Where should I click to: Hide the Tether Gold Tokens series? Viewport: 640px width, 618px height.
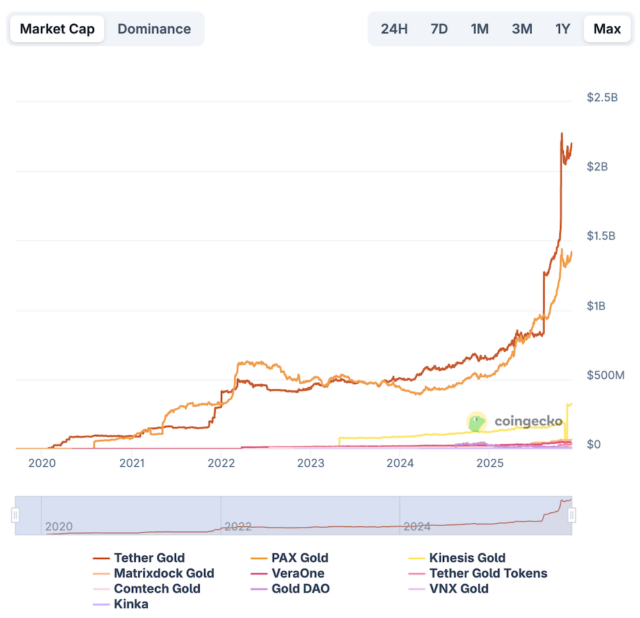tap(487, 573)
